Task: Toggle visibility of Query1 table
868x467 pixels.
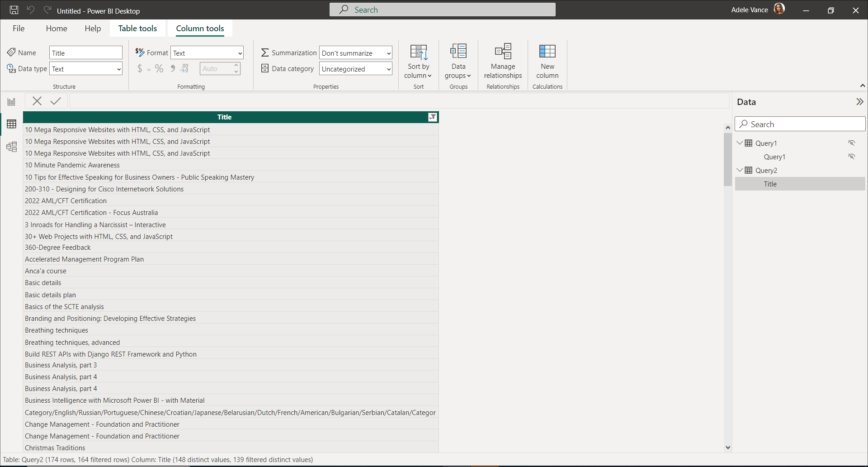Action: pos(851,143)
